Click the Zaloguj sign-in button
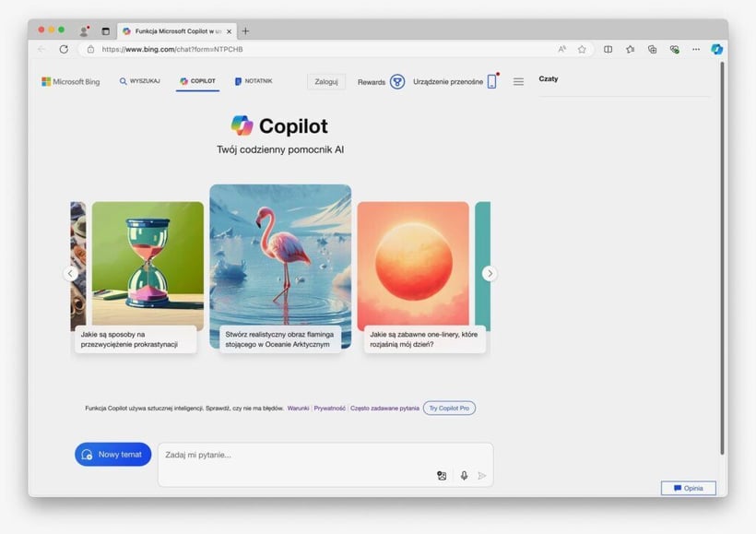 click(326, 81)
